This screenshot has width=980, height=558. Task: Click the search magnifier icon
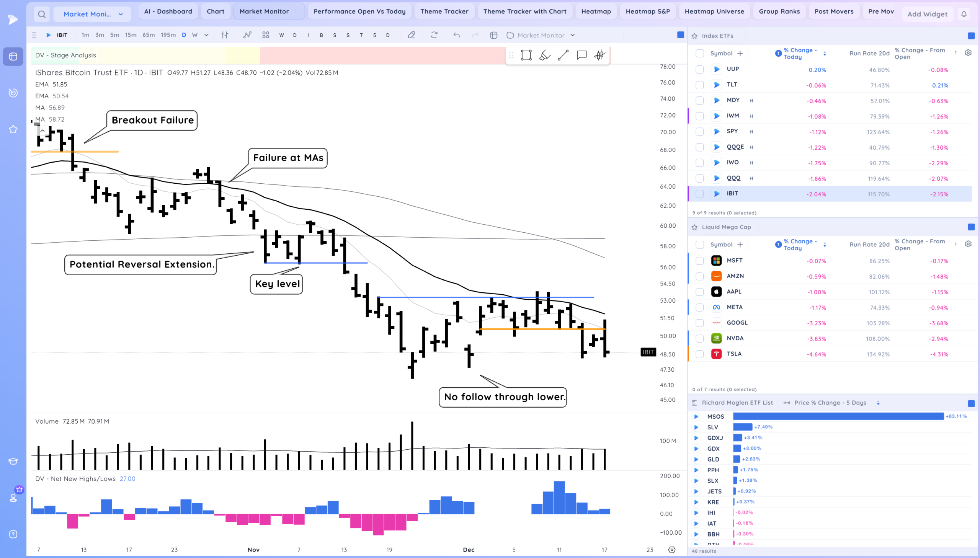tap(42, 14)
